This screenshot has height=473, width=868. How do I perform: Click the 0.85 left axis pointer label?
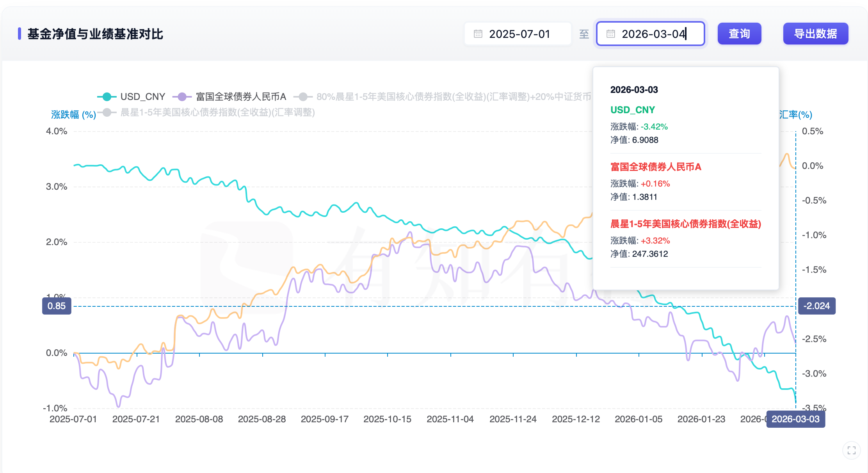coord(57,306)
